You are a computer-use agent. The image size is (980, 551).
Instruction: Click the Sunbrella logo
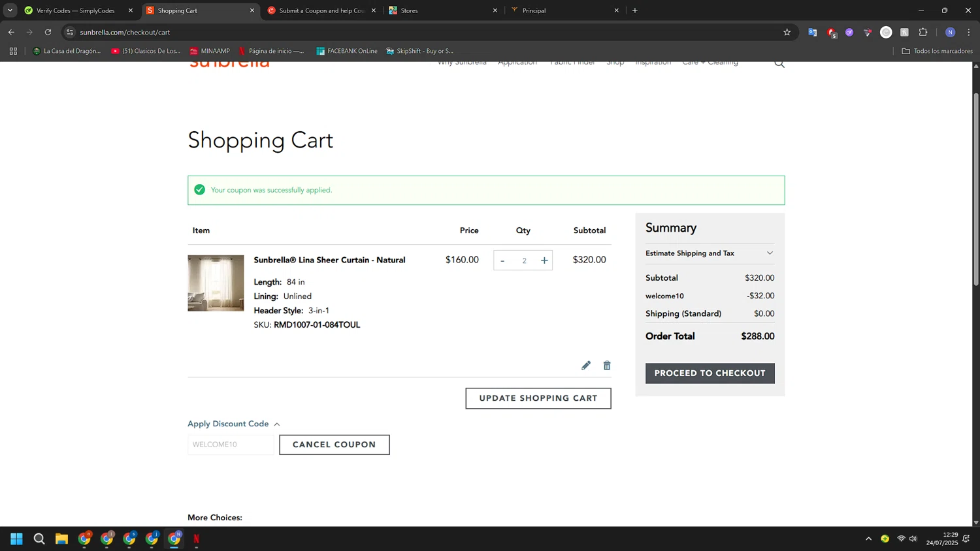229,64
